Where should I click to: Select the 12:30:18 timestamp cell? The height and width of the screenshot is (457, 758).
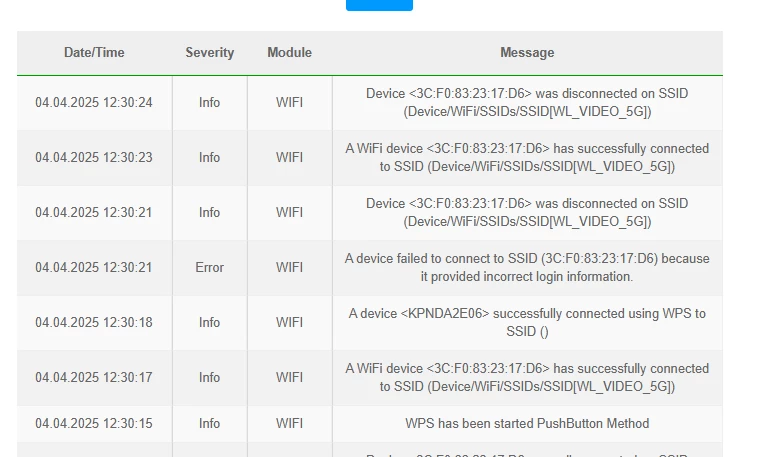click(x=94, y=323)
